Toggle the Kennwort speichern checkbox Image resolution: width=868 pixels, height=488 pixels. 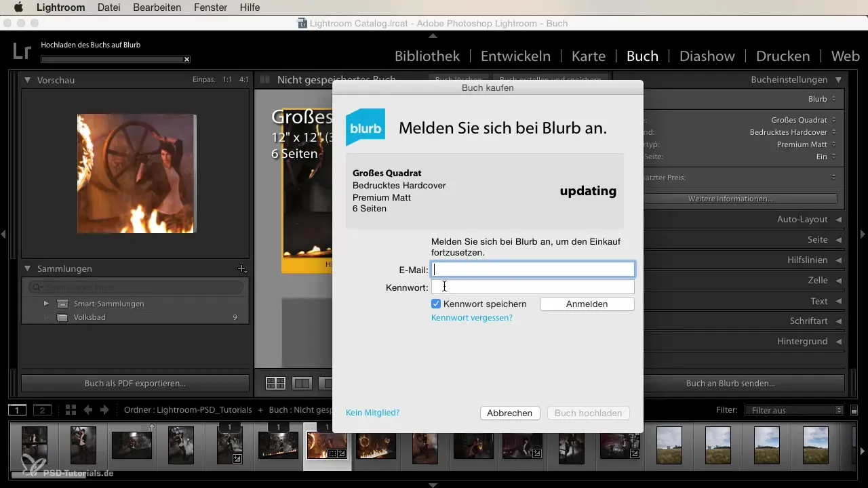click(437, 304)
